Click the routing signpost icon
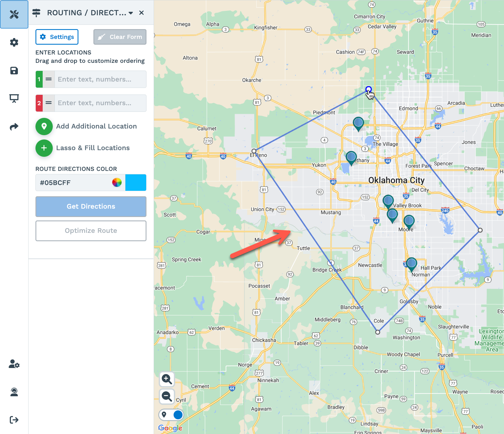 point(36,13)
